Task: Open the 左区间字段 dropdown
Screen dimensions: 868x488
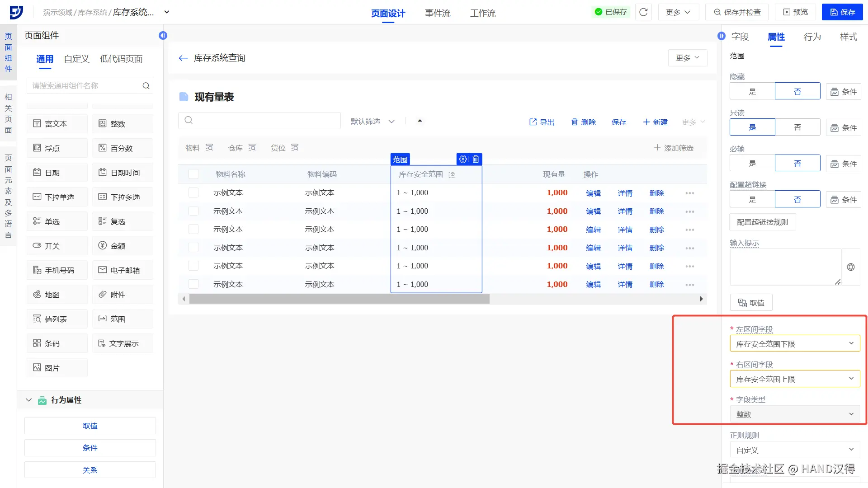Action: click(x=795, y=344)
